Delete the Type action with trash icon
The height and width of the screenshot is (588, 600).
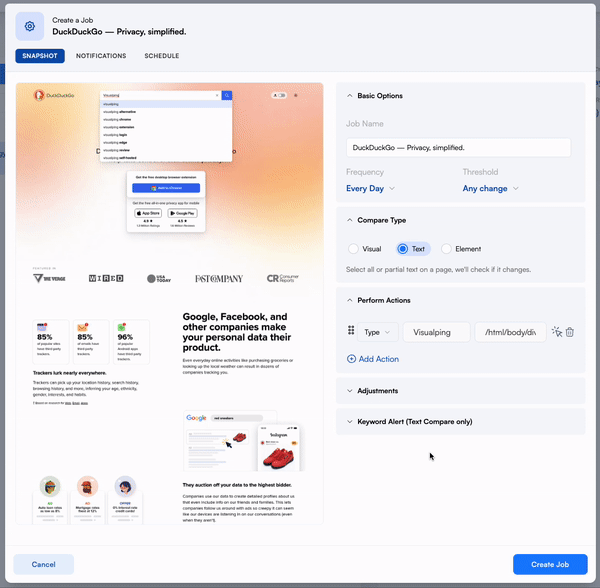(570, 332)
